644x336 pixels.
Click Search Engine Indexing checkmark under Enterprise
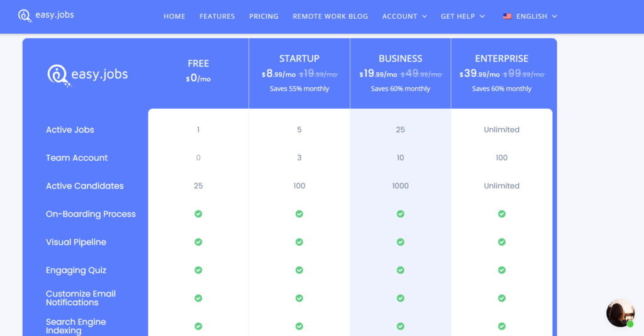(502, 326)
